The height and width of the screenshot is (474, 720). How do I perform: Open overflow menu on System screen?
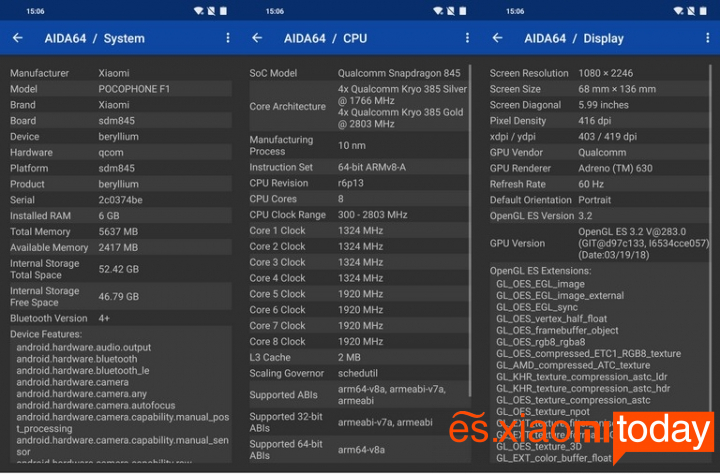point(228,38)
